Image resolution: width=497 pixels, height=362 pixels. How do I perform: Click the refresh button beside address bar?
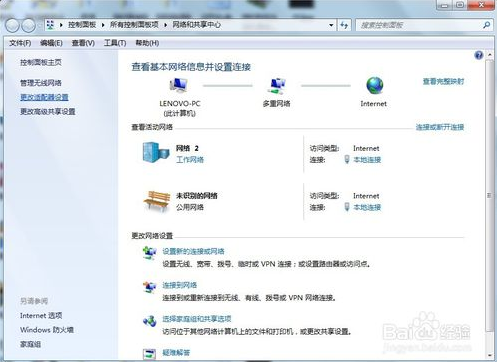click(344, 25)
